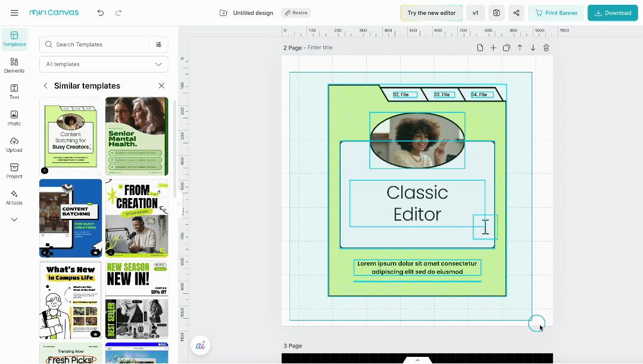Open the Photo sidebar tab
This screenshot has width=643, height=364.
[14, 118]
